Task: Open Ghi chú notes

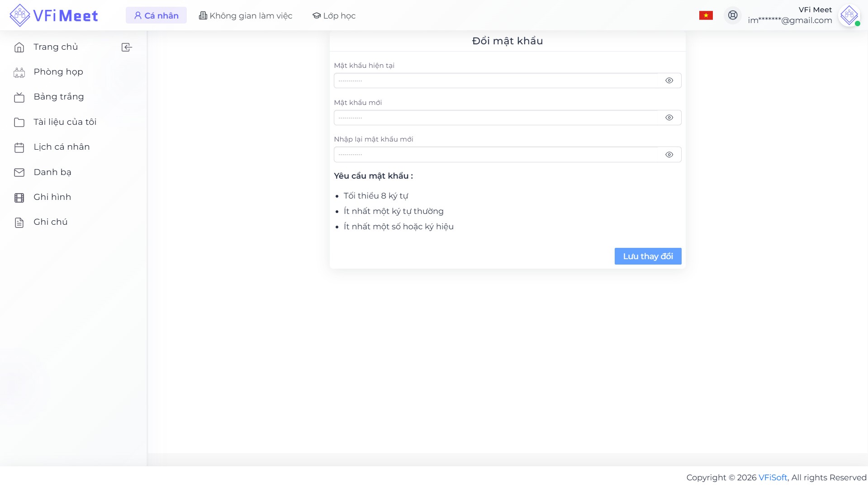Action: click(x=50, y=222)
